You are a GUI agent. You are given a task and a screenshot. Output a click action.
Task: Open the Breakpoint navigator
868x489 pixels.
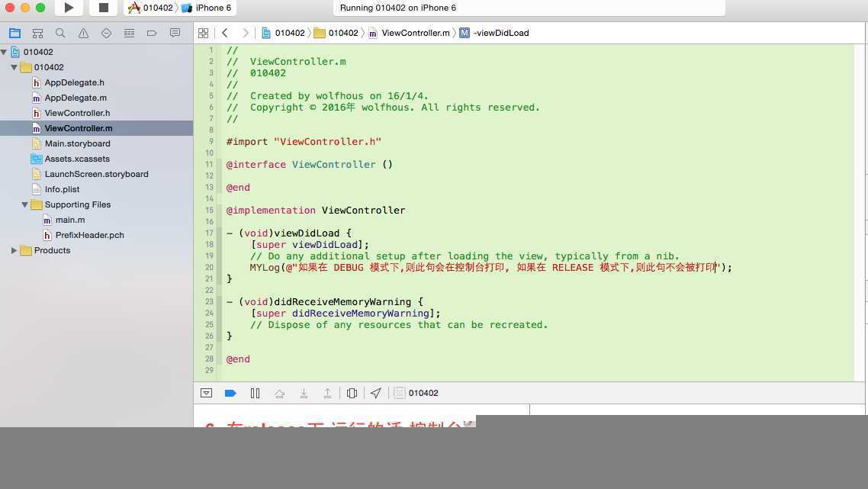[x=152, y=34]
